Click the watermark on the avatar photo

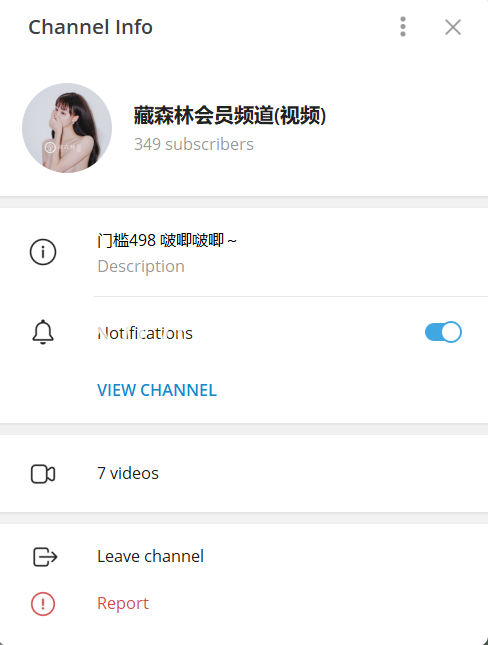coord(63,147)
